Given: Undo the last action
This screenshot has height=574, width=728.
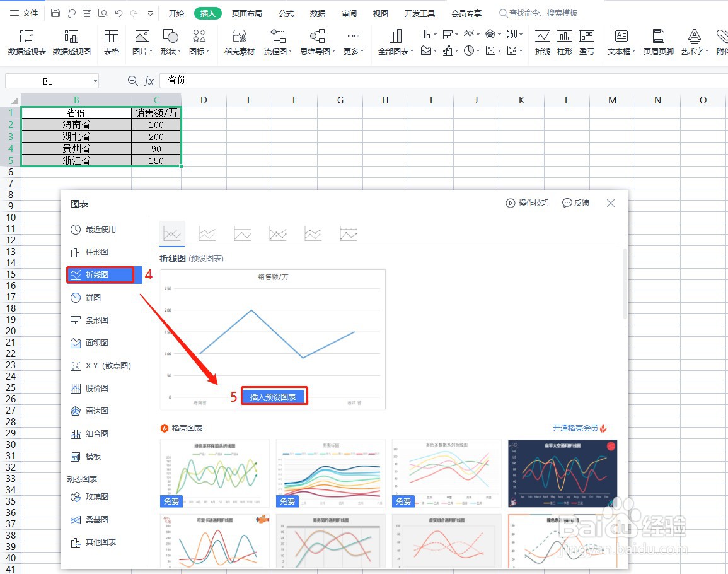Looking at the screenshot, I should click(x=119, y=13).
